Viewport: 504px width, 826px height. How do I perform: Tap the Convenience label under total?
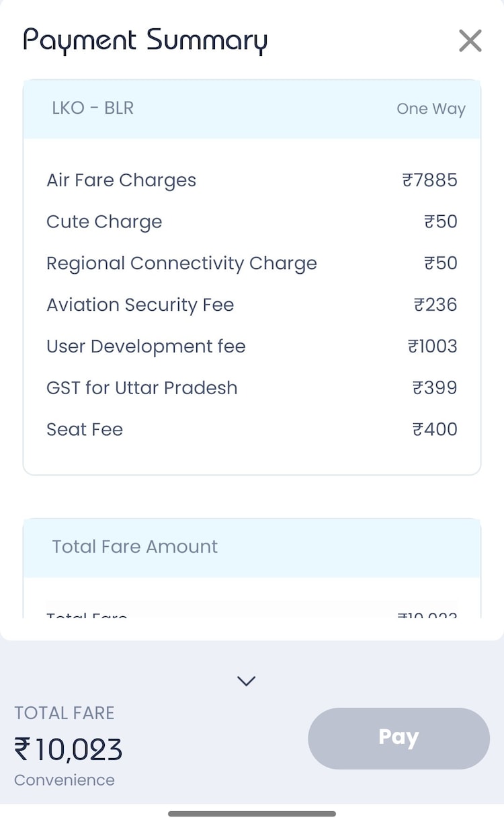click(65, 780)
